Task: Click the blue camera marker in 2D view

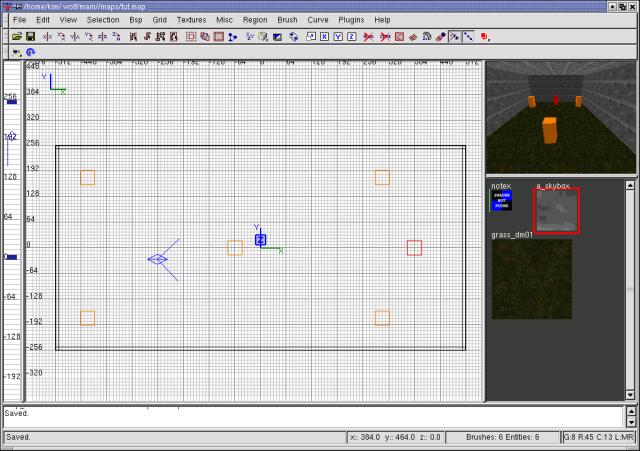Action: coord(158,259)
